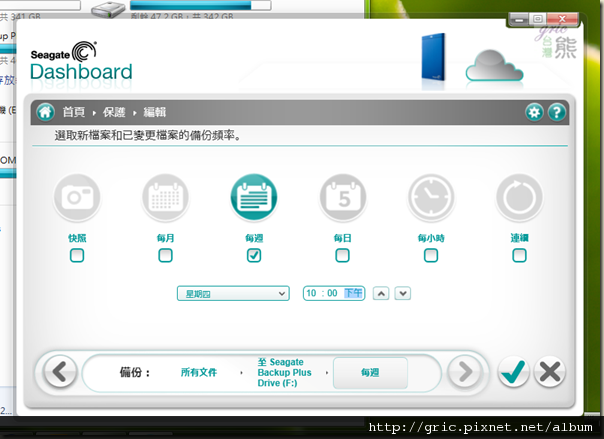604x439 pixels.
Task: Go to 首頁 in the breadcrumb
Action: (74, 112)
